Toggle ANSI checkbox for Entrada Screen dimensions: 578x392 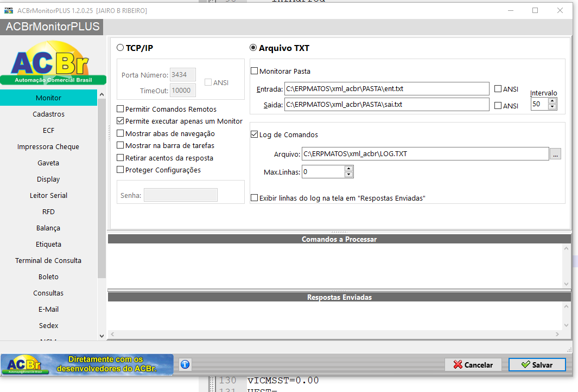[x=498, y=89]
